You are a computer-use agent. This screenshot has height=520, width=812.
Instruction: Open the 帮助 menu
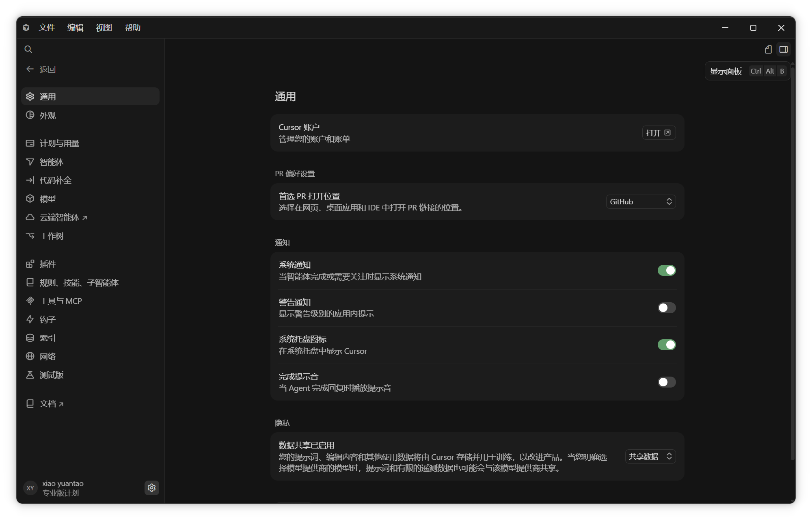pos(132,28)
